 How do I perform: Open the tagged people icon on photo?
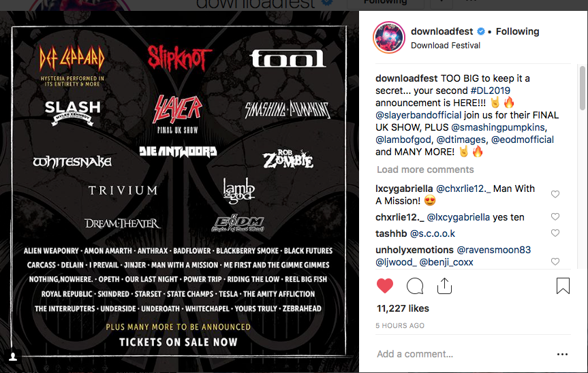pos(13,357)
